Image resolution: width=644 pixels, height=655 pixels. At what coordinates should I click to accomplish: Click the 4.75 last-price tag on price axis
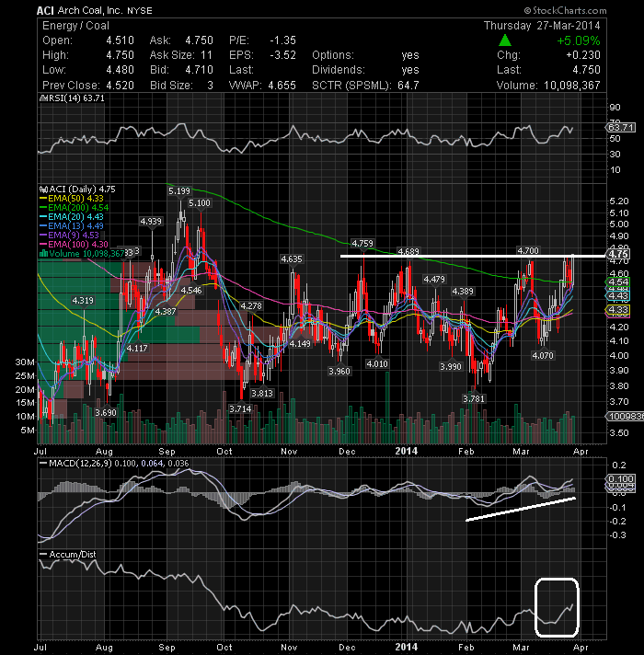(x=618, y=254)
